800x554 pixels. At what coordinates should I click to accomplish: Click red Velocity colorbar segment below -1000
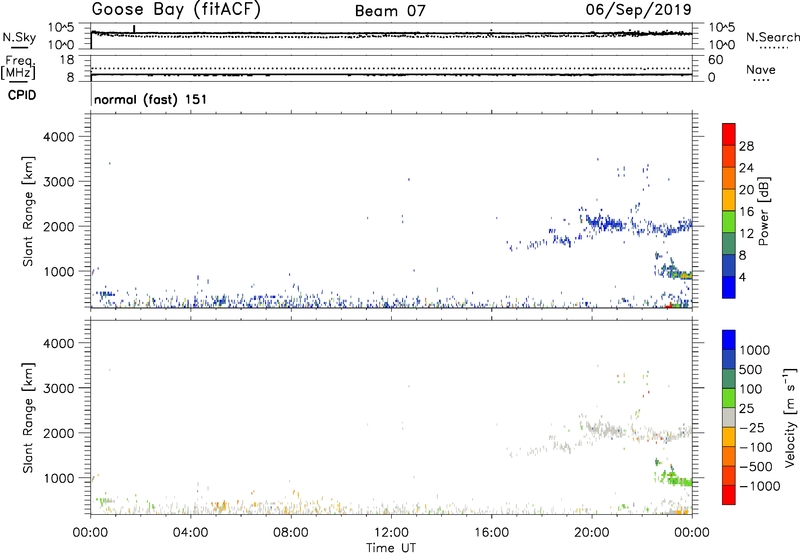point(729,495)
